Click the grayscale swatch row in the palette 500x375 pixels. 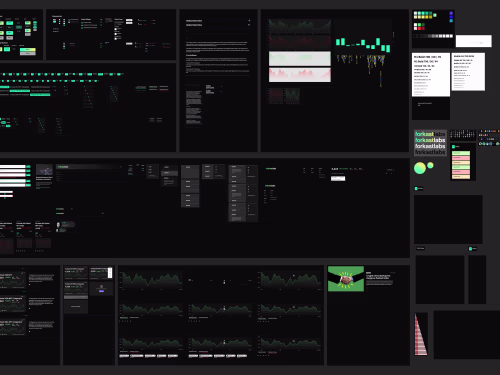[x=433, y=36]
